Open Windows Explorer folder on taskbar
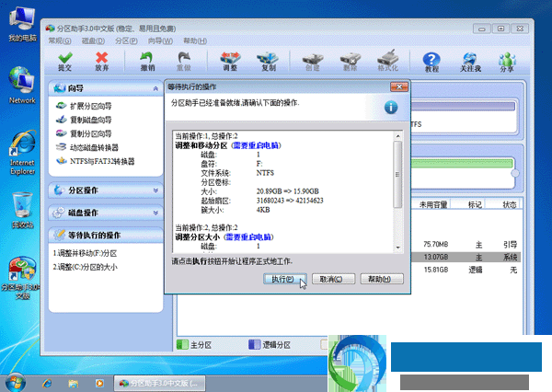This screenshot has height=392, width=552. click(74, 383)
